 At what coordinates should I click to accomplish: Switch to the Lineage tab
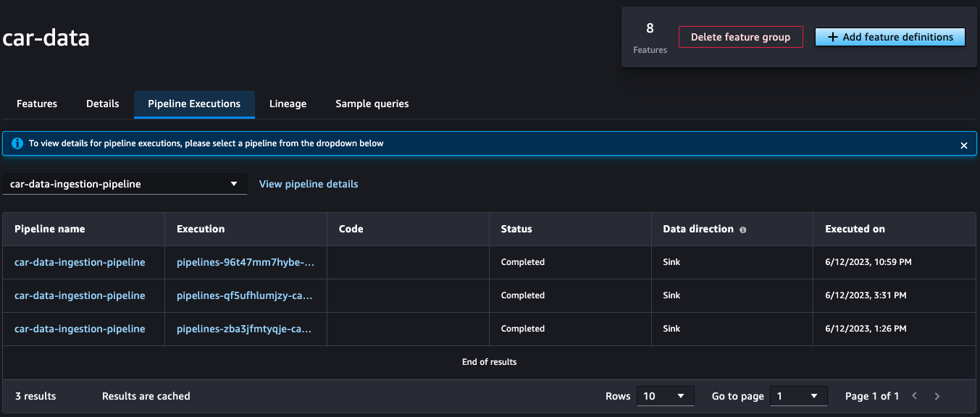[x=288, y=104]
